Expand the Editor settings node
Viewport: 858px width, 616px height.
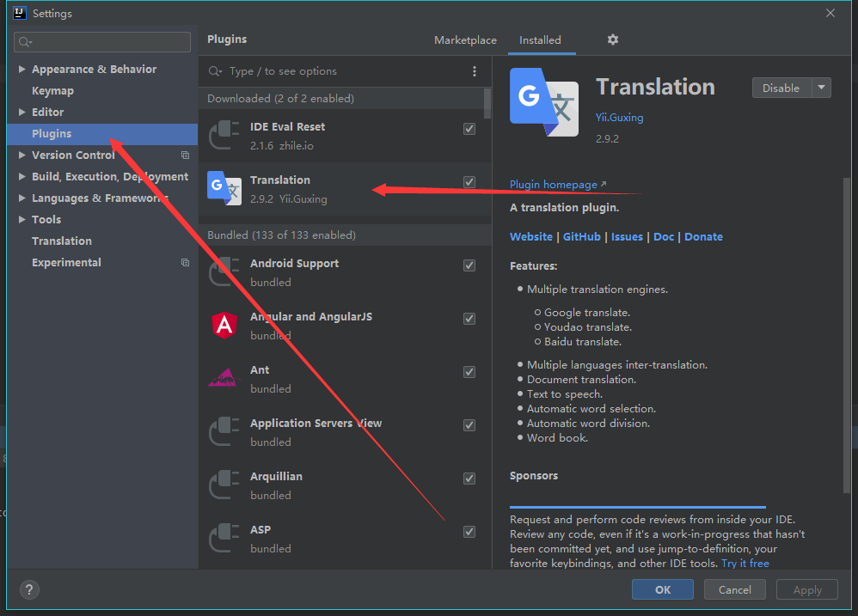[x=21, y=112]
